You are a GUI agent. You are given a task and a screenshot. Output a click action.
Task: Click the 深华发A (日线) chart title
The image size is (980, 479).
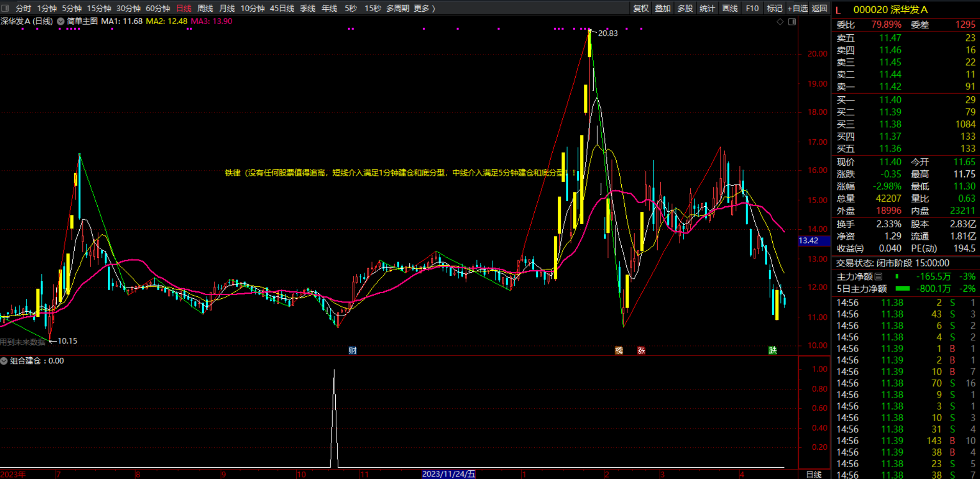coord(27,21)
